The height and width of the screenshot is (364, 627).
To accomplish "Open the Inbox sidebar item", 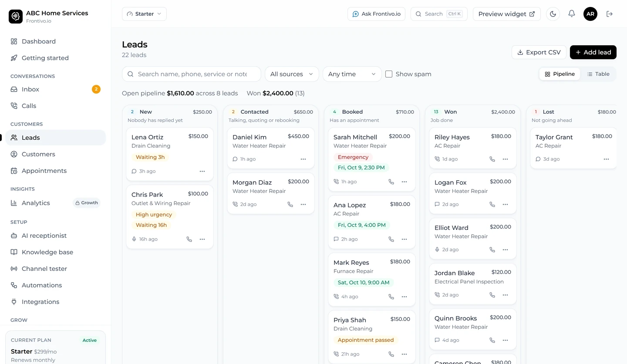I will (x=55, y=89).
